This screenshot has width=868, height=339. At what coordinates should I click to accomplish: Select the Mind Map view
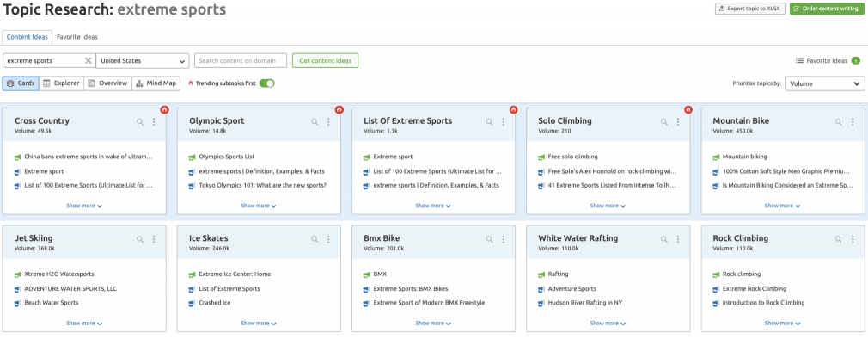click(x=156, y=83)
